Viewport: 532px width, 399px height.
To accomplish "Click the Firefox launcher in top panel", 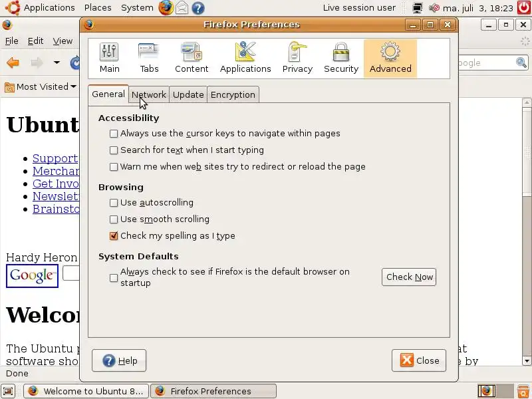I will tap(166, 7).
